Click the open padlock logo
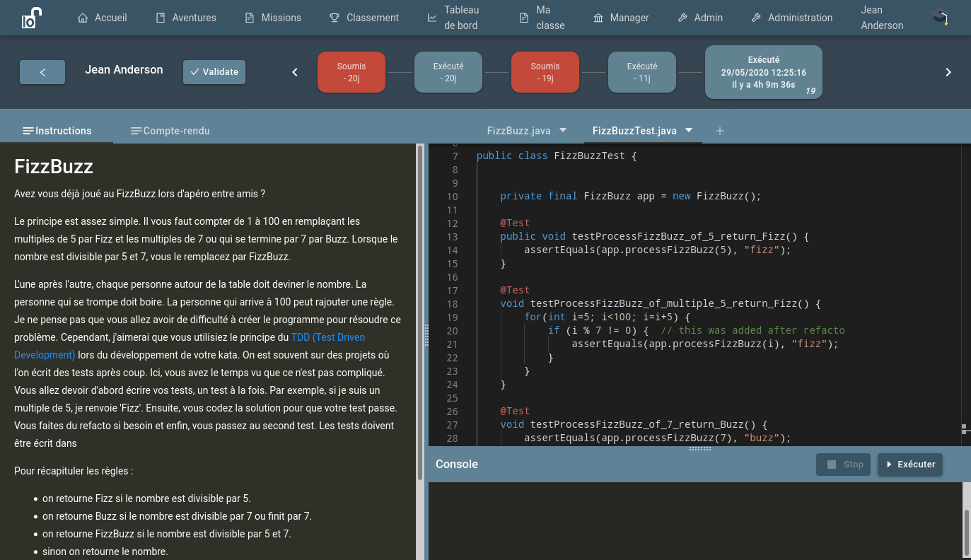This screenshot has height=560, width=971. click(x=32, y=18)
